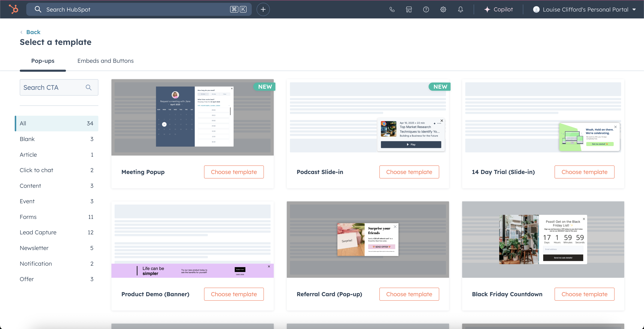Open the Meeting Popup preview thumbnail
The width and height of the screenshot is (644, 329).
point(192,117)
